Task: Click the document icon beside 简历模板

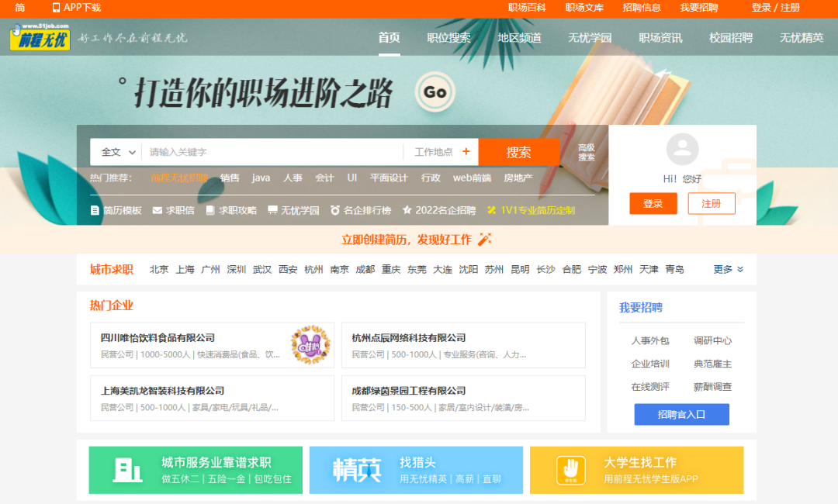Action: pos(95,210)
